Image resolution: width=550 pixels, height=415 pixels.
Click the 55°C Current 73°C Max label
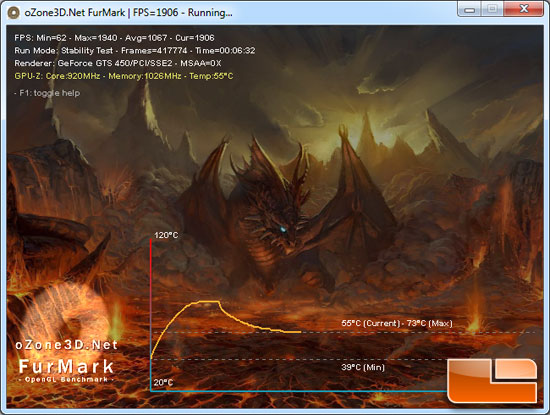pos(397,323)
